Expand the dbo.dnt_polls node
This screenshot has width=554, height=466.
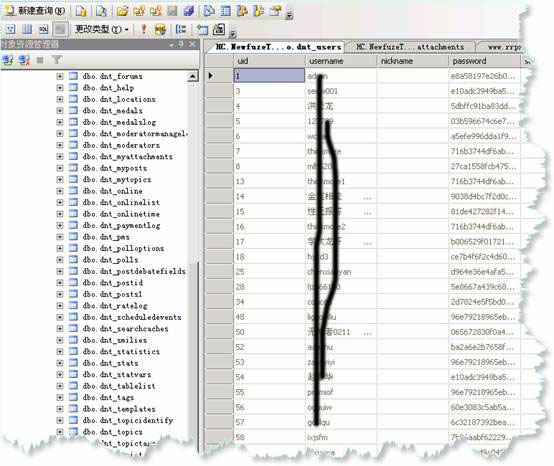tap(60, 260)
